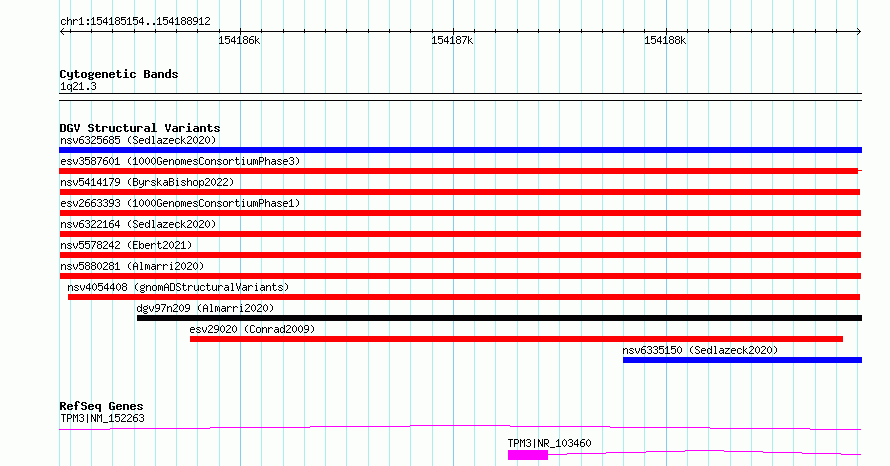Viewport: 890px width, 466px height.
Task: Click the Cytogenetic Bands track title
Action: pyautogui.click(x=119, y=74)
